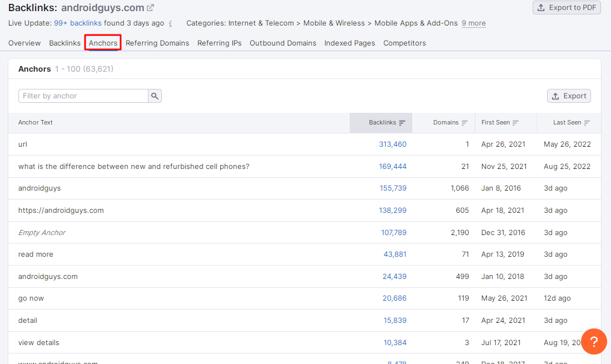Expand '9 more' categories
Image resolution: width=611 pixels, height=364 pixels.
(474, 23)
